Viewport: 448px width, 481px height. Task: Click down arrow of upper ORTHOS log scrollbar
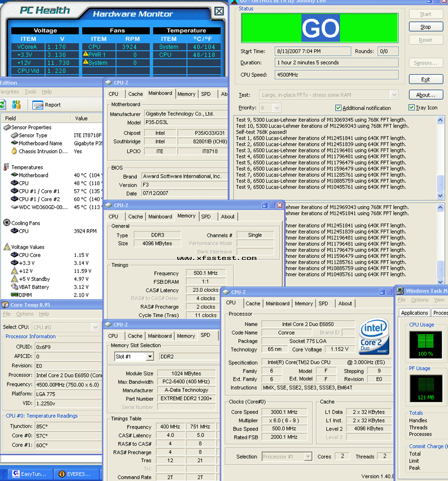(x=441, y=195)
